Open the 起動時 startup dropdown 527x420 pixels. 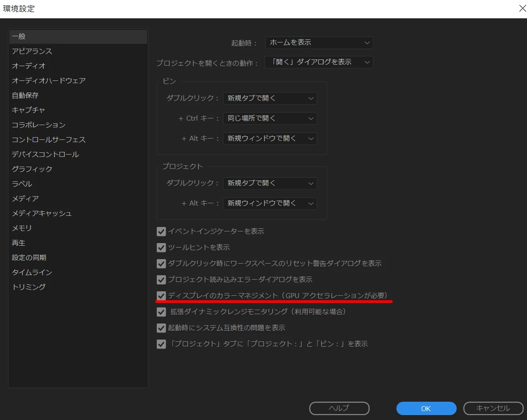coord(319,43)
